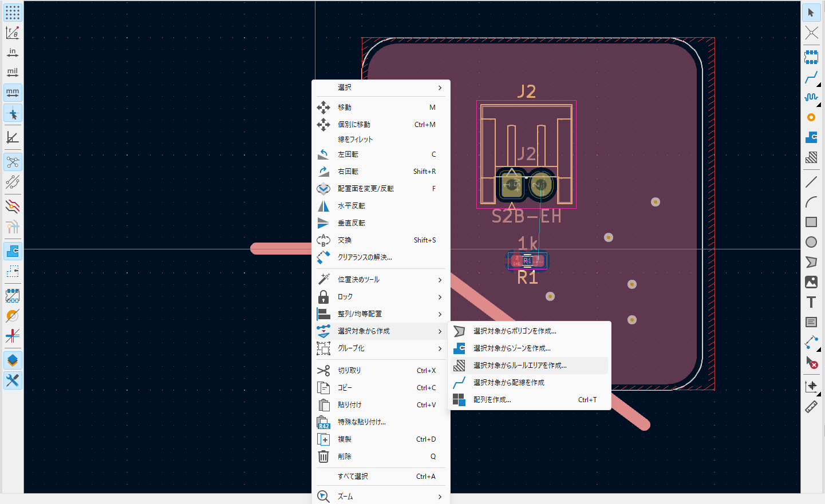
Task: Choose the add footprint tool
Action: 811,57
